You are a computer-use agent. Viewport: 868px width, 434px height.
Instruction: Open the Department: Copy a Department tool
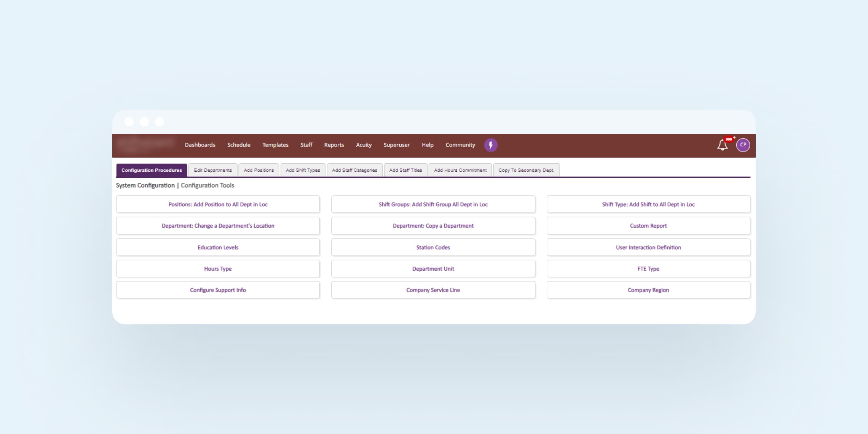[x=433, y=226]
